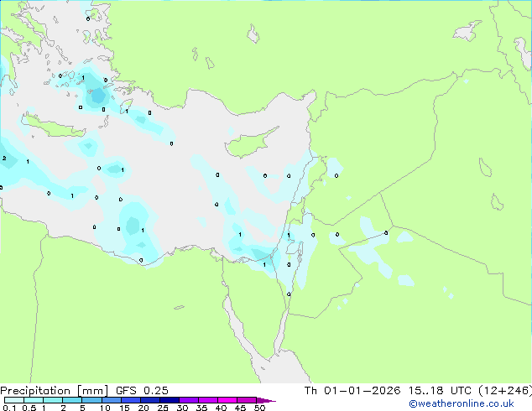Click the "Th 01-01-2026" date text
532x411 pixels.
click(x=352, y=391)
